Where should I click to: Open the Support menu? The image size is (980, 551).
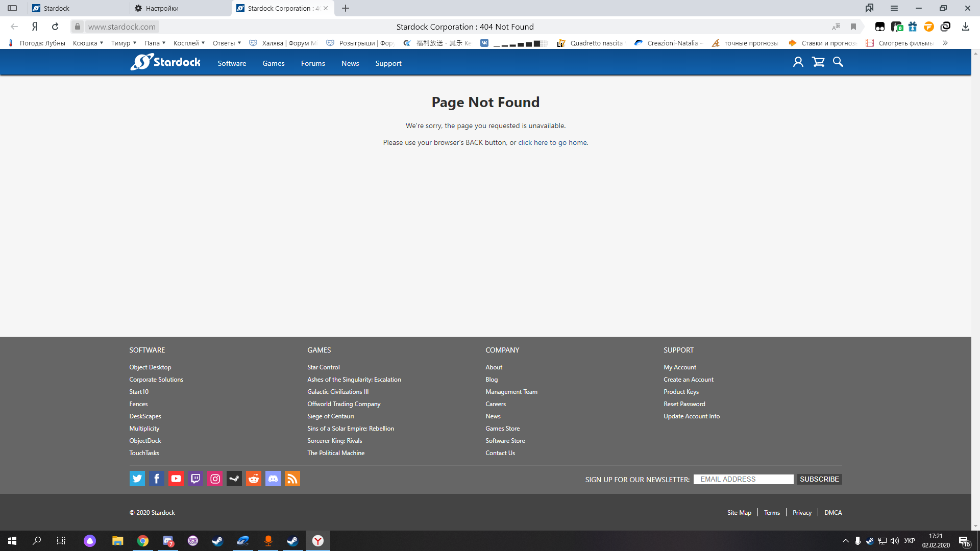(x=388, y=63)
